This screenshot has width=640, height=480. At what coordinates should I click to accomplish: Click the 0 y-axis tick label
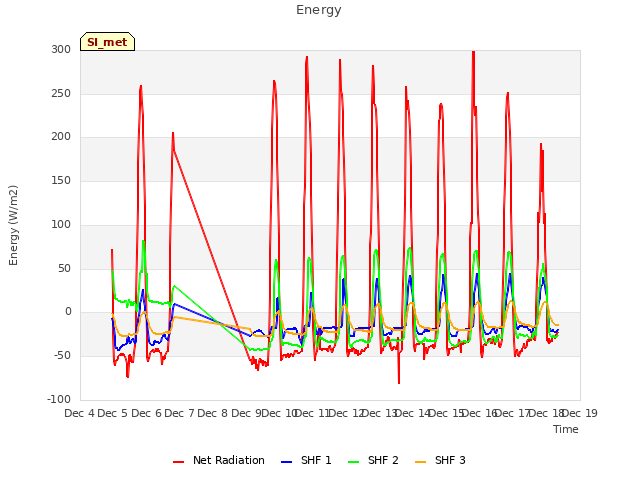pyautogui.click(x=68, y=312)
